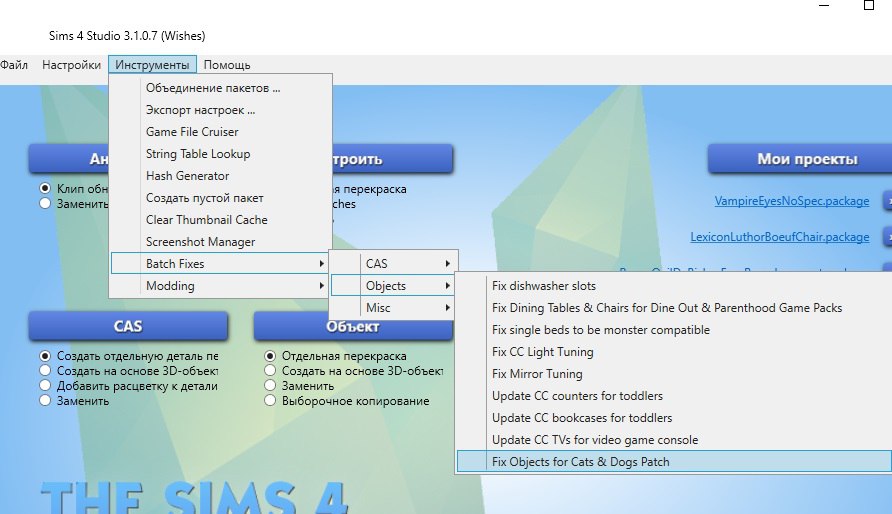Expand the Modding submenu

pos(221,285)
